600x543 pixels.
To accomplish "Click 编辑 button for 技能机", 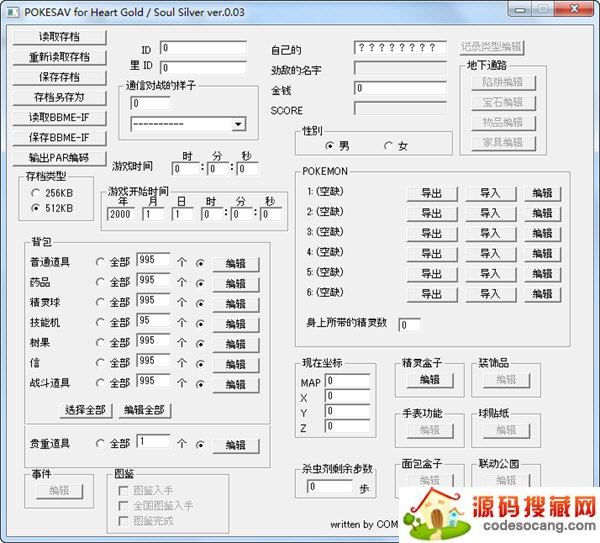I will click(x=236, y=324).
